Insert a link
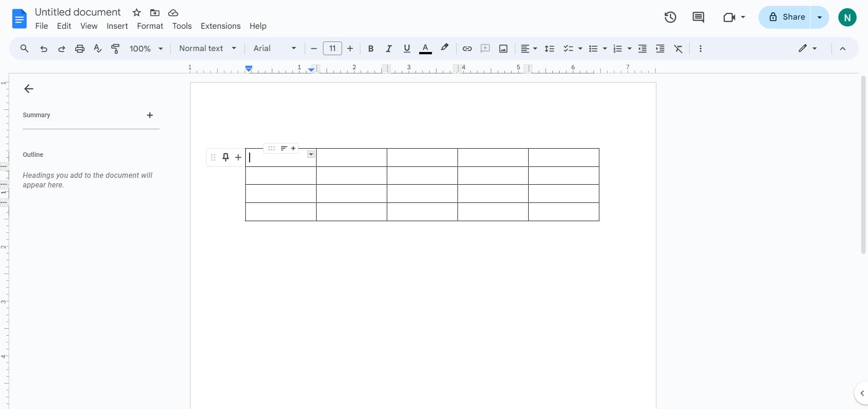The width and height of the screenshot is (868, 409). pos(467,49)
